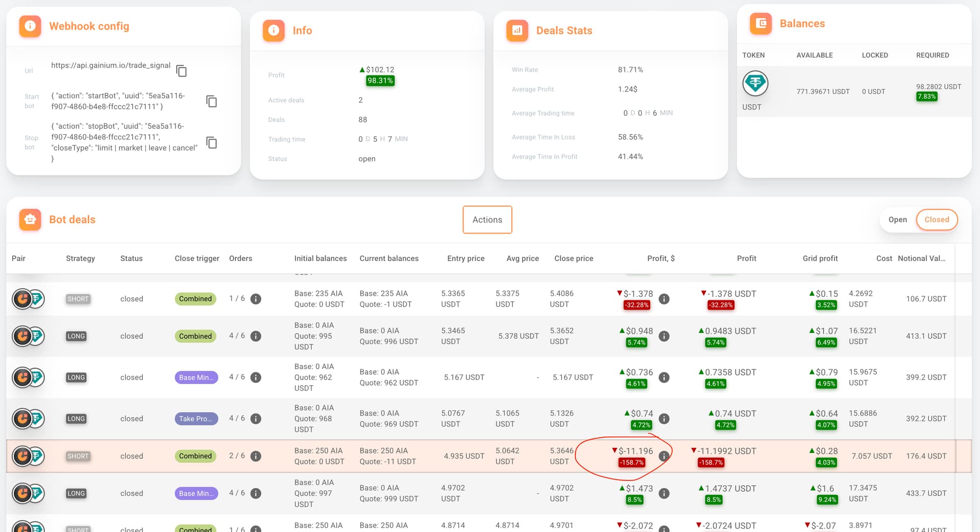This screenshot has height=532, width=980.
Task: Open the Actions menu
Action: (x=487, y=220)
